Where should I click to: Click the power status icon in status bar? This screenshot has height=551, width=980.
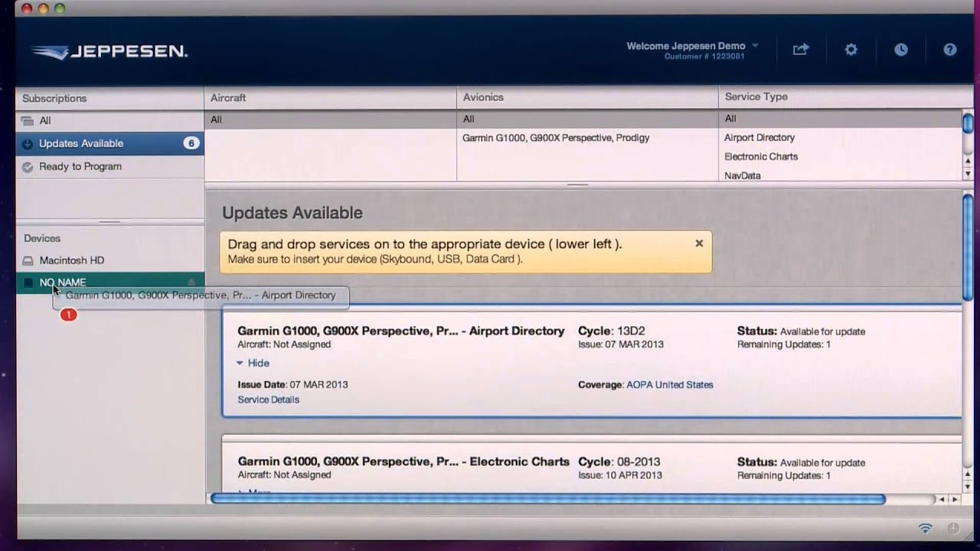click(x=953, y=528)
